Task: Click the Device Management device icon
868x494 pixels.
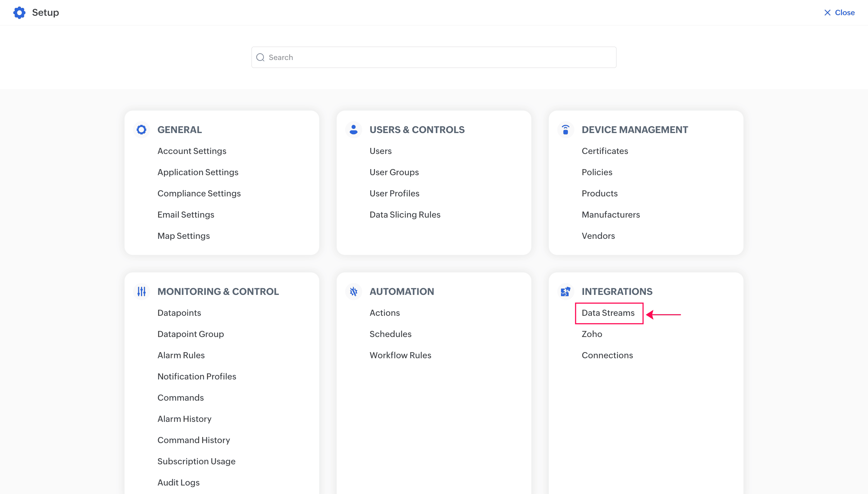Action: pyautogui.click(x=566, y=129)
